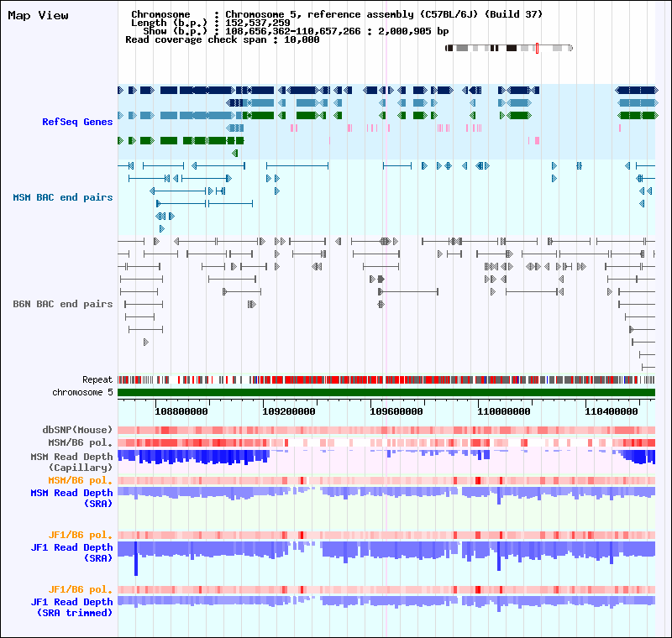The image size is (672, 638).
Task: Click the dbSNP(Mouse) track label
Action: point(77,430)
